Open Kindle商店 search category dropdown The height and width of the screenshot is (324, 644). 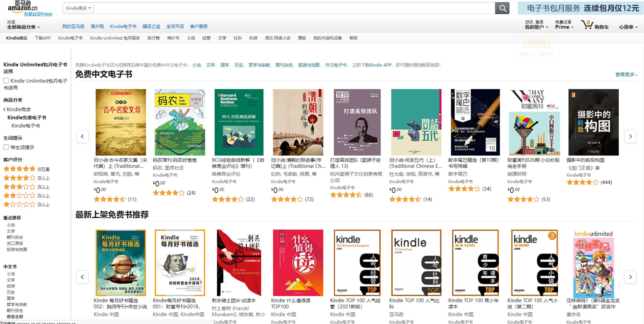pyautogui.click(x=78, y=8)
